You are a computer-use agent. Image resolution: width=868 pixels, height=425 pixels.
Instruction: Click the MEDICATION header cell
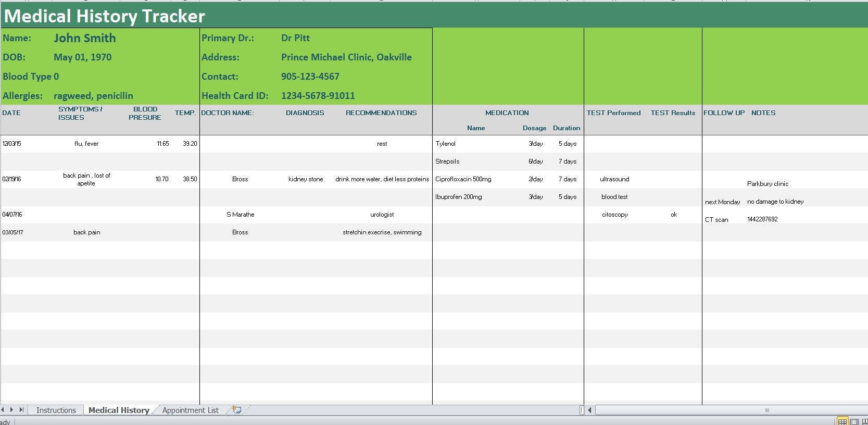507,113
